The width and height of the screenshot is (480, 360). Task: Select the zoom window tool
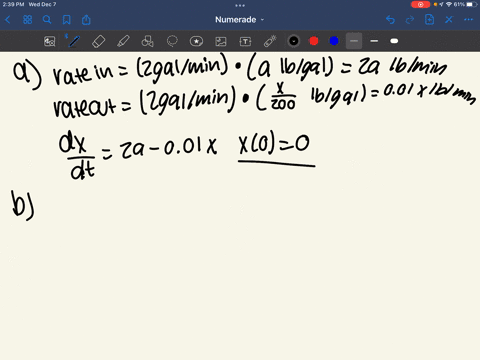pyautogui.click(x=49, y=41)
